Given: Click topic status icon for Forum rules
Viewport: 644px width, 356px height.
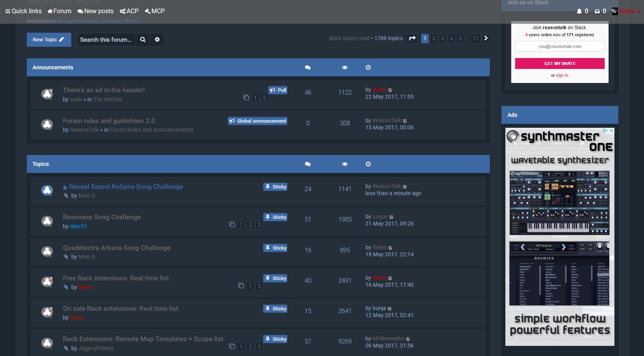Looking at the screenshot, I should click(x=47, y=125).
